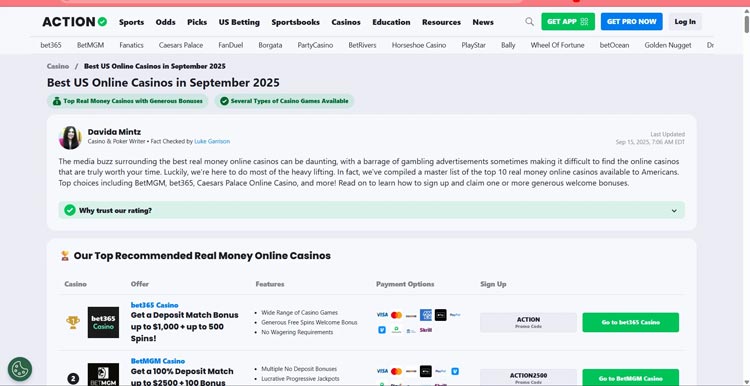Click the PayPal icon in bet365 row

click(x=455, y=315)
